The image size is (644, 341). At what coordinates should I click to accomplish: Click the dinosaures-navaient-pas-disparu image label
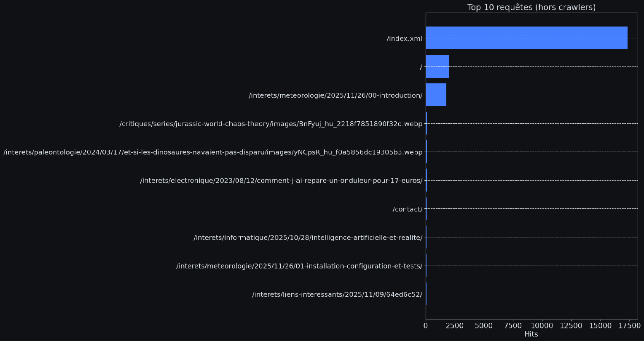click(212, 152)
